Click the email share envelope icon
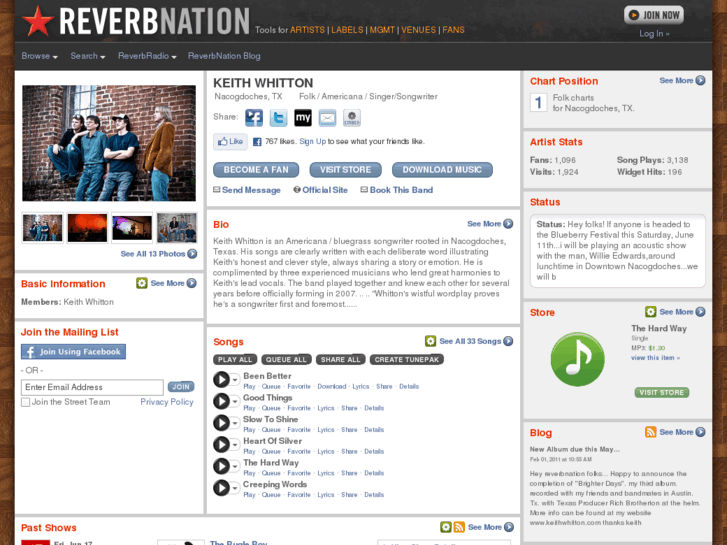Image resolution: width=727 pixels, height=545 pixels. (x=327, y=118)
